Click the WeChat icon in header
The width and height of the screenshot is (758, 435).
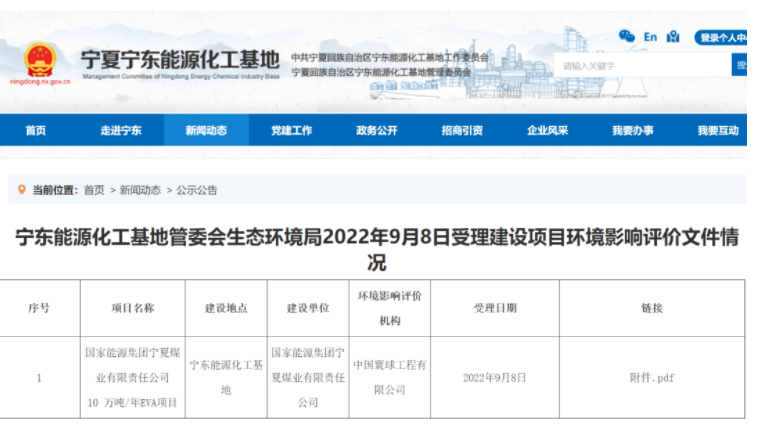(x=627, y=37)
